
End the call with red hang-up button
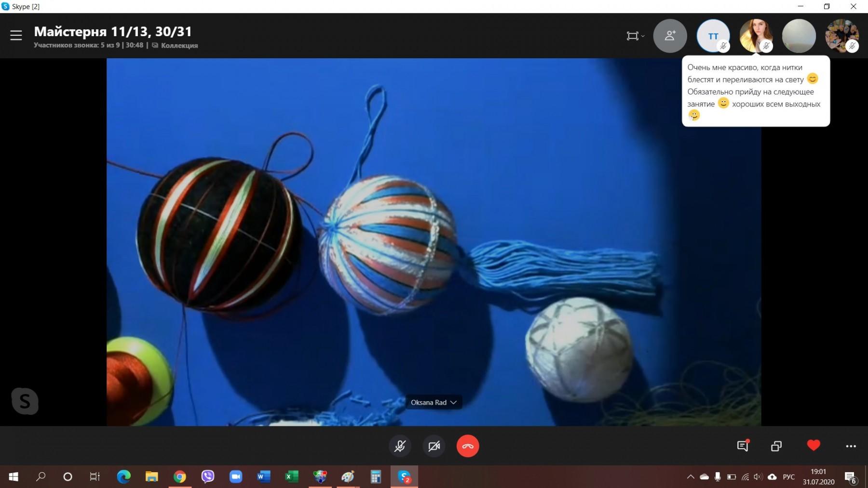point(467,446)
